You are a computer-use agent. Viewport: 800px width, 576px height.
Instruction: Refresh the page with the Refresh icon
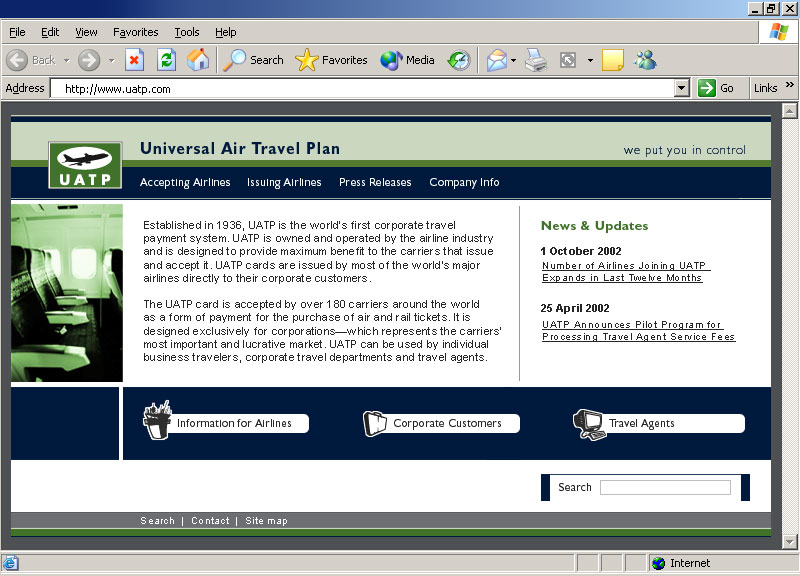pyautogui.click(x=166, y=60)
